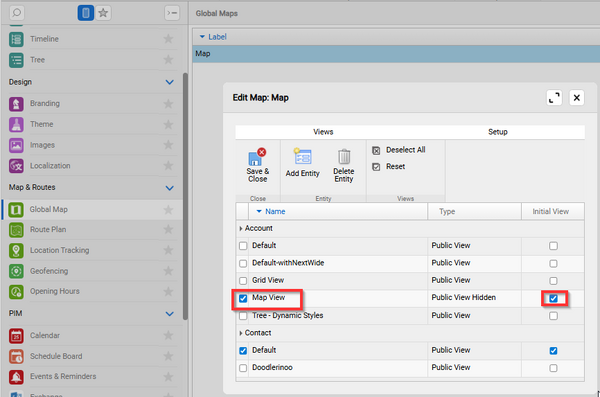
Task: Open the Location Tracking icon
Action: [16, 250]
